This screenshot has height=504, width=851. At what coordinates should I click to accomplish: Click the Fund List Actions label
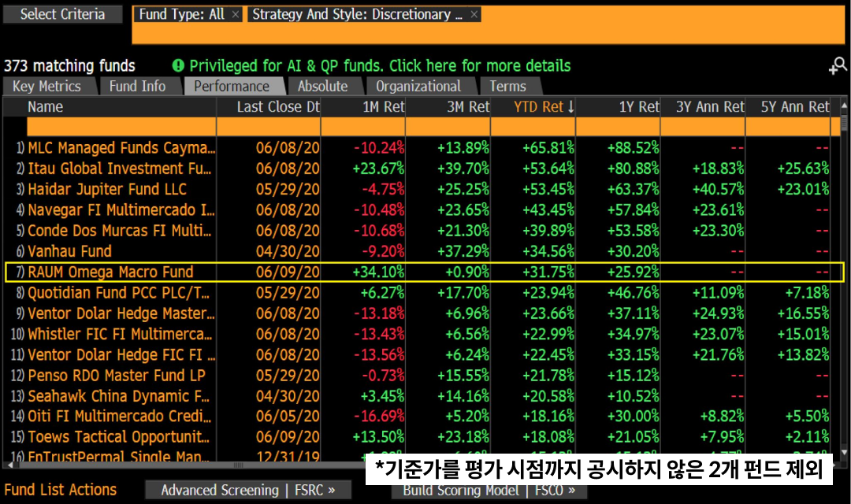tap(60, 490)
